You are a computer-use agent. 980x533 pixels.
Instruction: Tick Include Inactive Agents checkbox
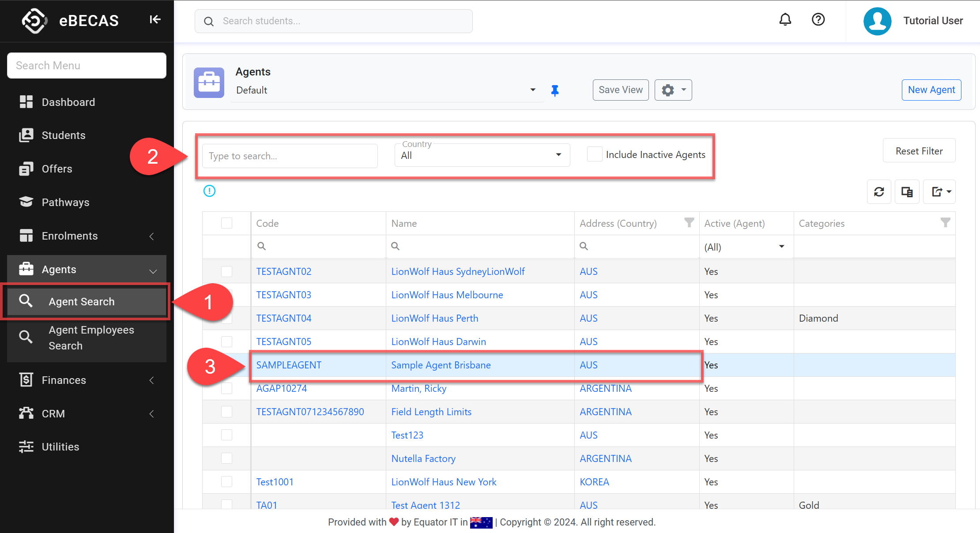595,154
